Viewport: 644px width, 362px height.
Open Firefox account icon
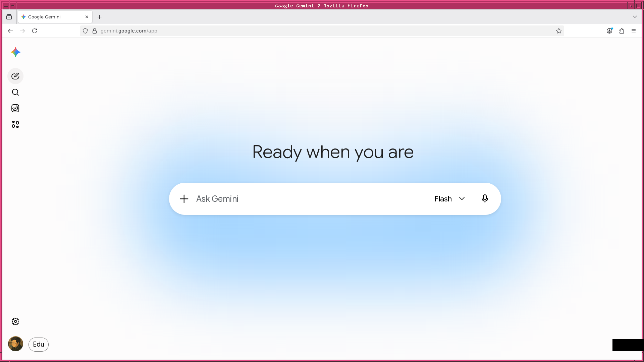[x=609, y=31]
